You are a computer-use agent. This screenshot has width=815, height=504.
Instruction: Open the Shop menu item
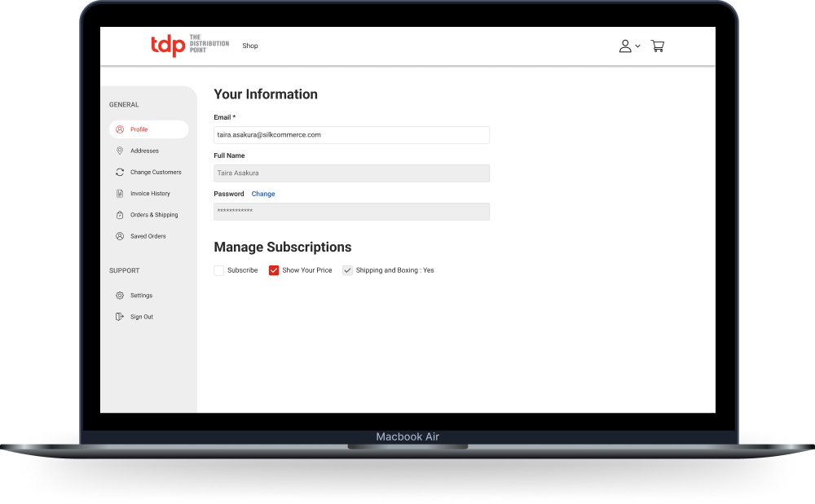[x=250, y=46]
